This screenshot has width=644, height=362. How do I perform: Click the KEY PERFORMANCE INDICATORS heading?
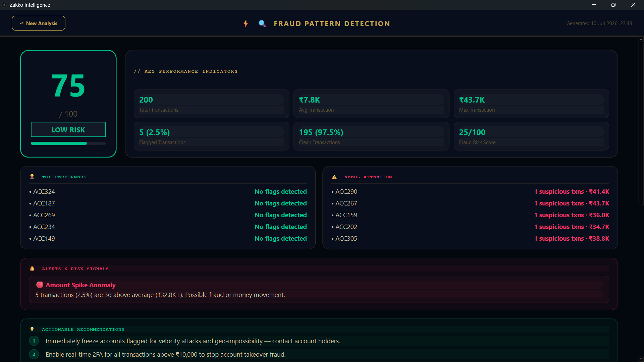click(x=186, y=71)
